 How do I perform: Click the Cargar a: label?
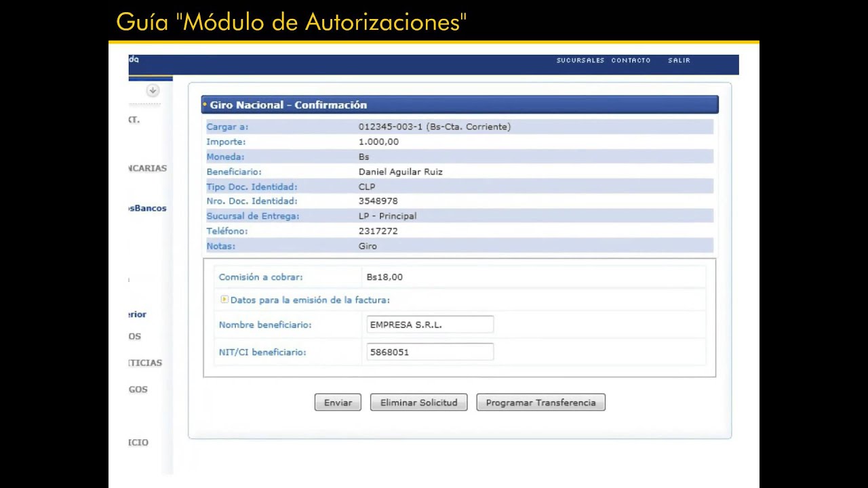(x=227, y=127)
